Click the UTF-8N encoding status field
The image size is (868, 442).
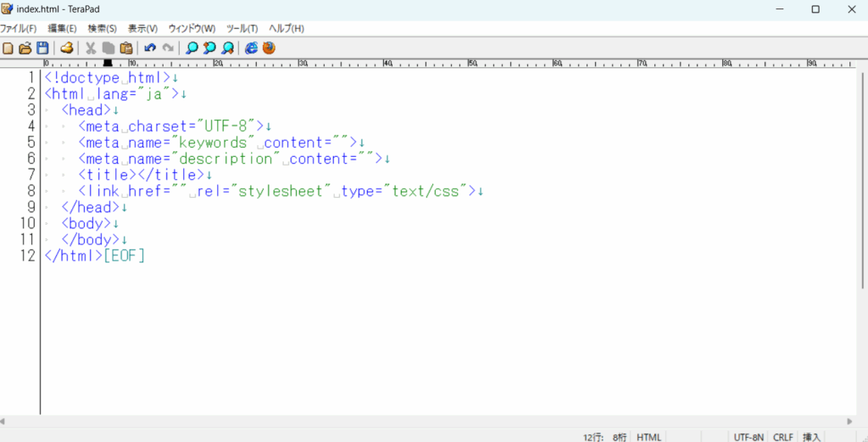coord(748,437)
